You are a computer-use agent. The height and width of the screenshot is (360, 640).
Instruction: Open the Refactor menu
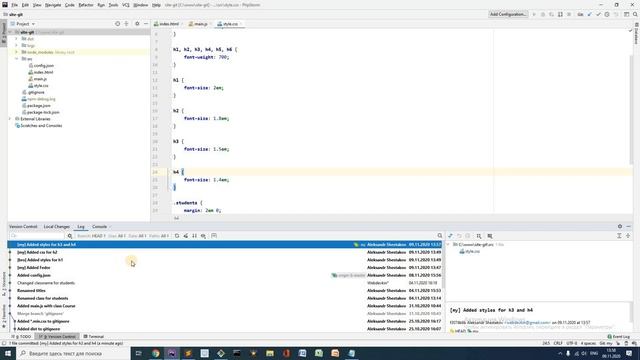pos(86,5)
